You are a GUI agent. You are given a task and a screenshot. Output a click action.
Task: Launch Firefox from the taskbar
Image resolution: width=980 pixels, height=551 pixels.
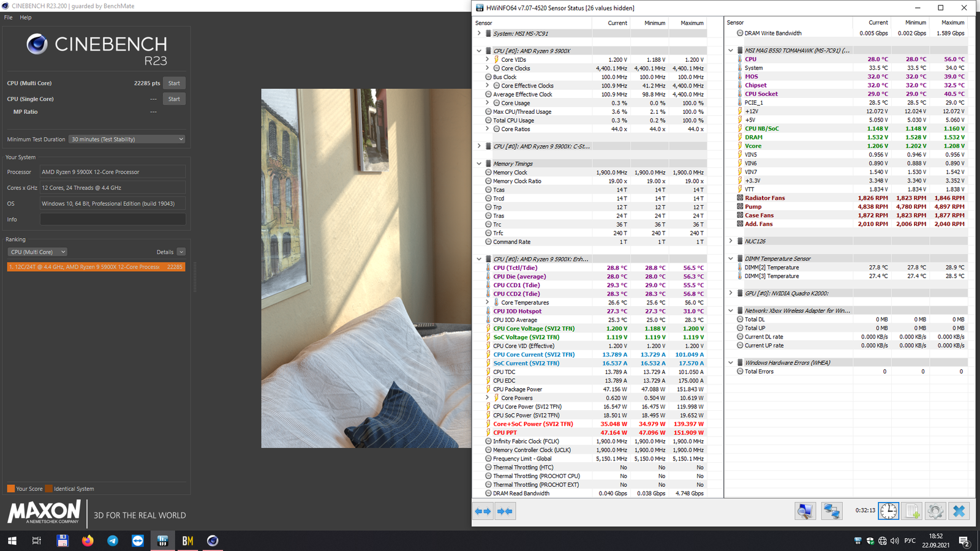[x=88, y=541]
